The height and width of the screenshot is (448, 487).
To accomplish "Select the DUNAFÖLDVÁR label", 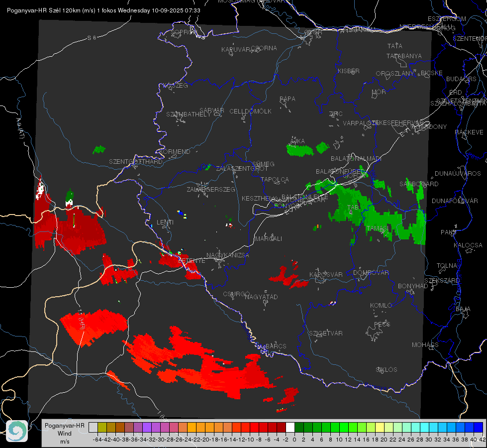I will pos(455,201).
